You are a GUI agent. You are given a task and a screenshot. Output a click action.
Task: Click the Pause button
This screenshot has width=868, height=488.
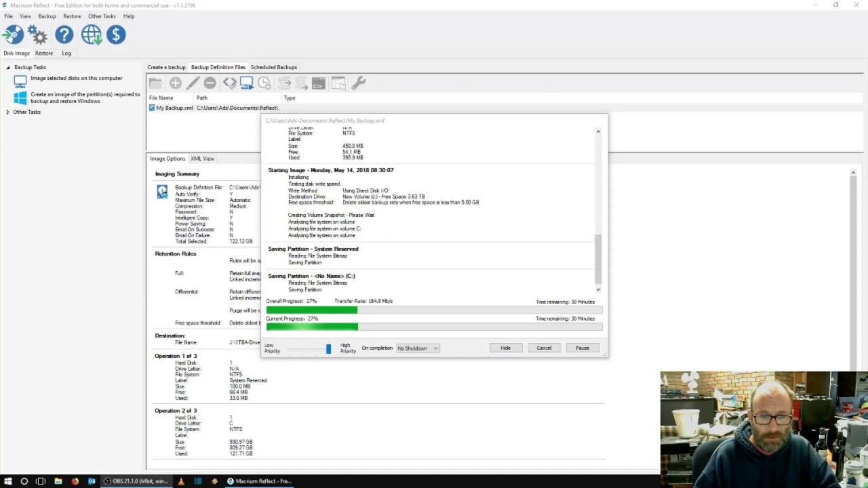point(583,348)
